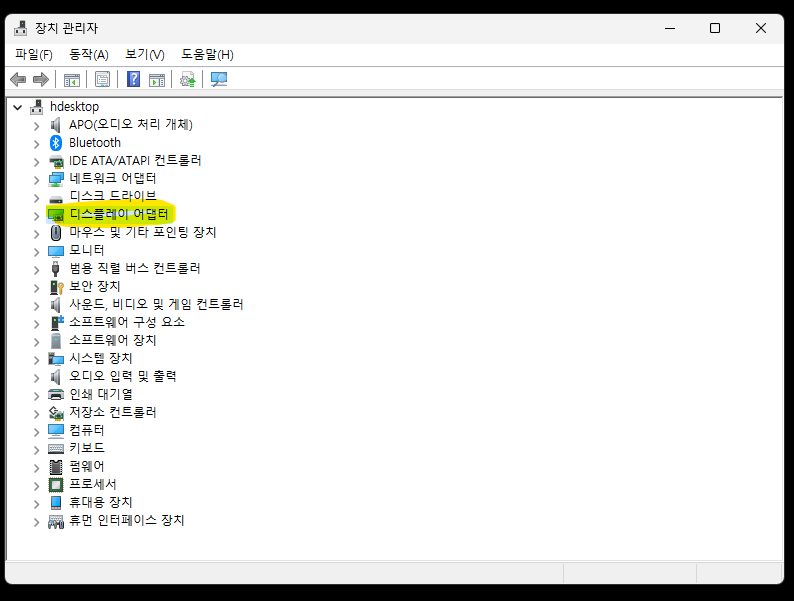794x601 pixels.
Task: Click the 휴대용 장치 icon
Action: [56, 503]
